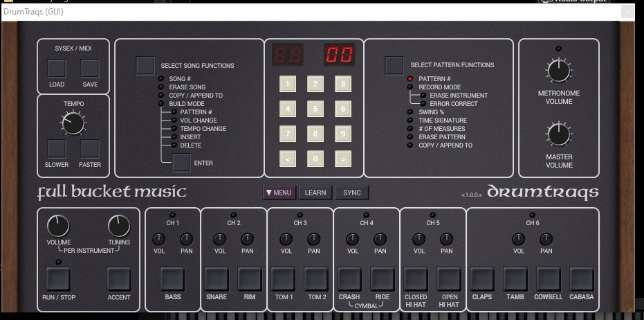Trigger the Crash cymbal pad
Screen dimensions: 644x320
[349, 279]
